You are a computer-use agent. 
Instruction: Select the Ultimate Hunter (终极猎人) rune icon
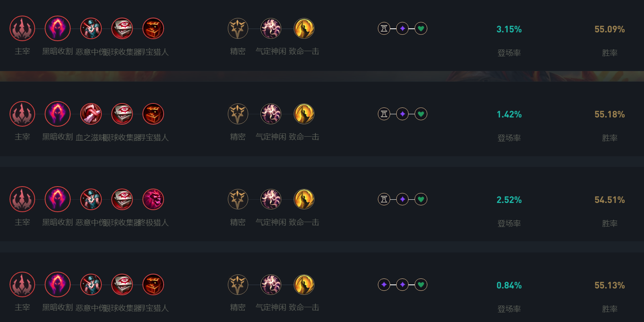coord(153,199)
